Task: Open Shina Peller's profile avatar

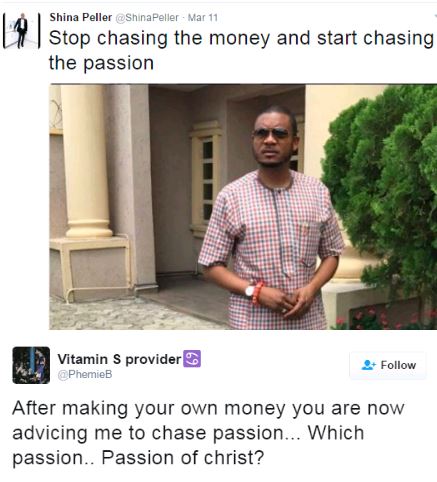Action: pyautogui.click(x=22, y=31)
